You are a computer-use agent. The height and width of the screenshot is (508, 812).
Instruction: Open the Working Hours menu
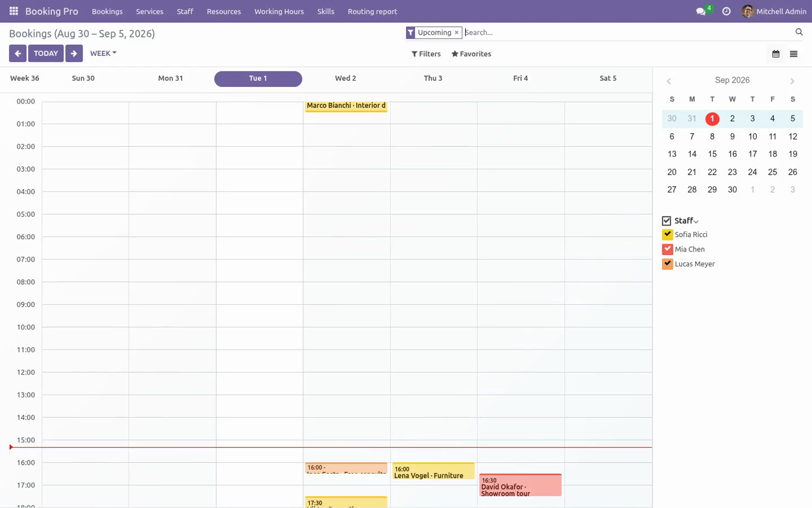279,11
